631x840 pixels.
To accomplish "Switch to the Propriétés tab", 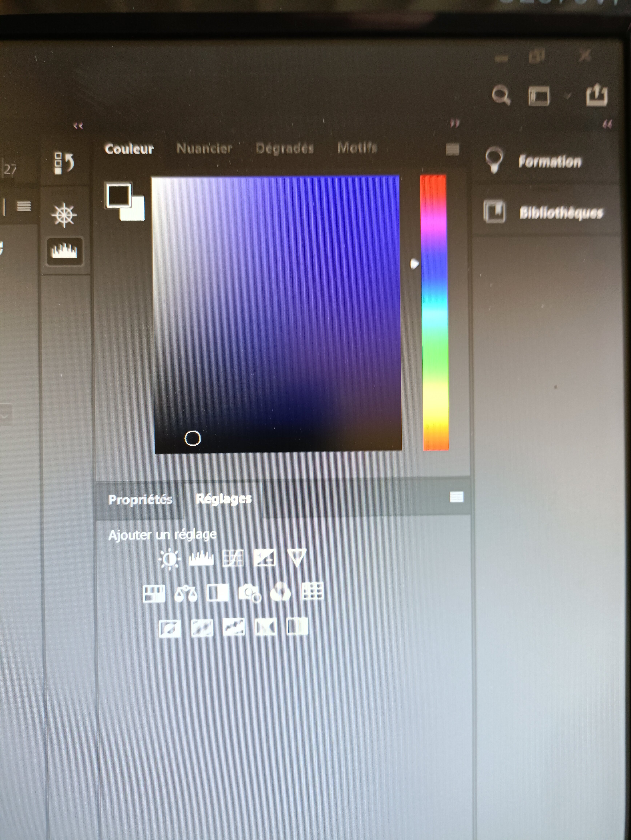I will (x=140, y=500).
